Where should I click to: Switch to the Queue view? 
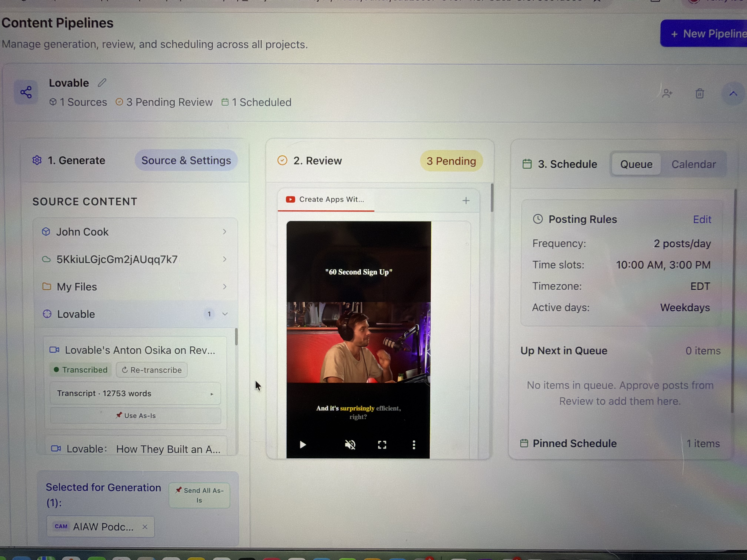pos(636,164)
